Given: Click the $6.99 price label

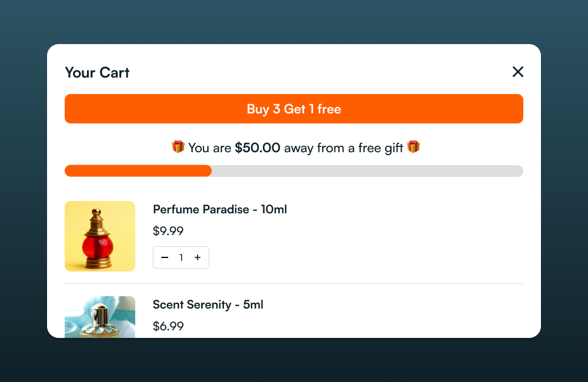Looking at the screenshot, I should coord(168,326).
